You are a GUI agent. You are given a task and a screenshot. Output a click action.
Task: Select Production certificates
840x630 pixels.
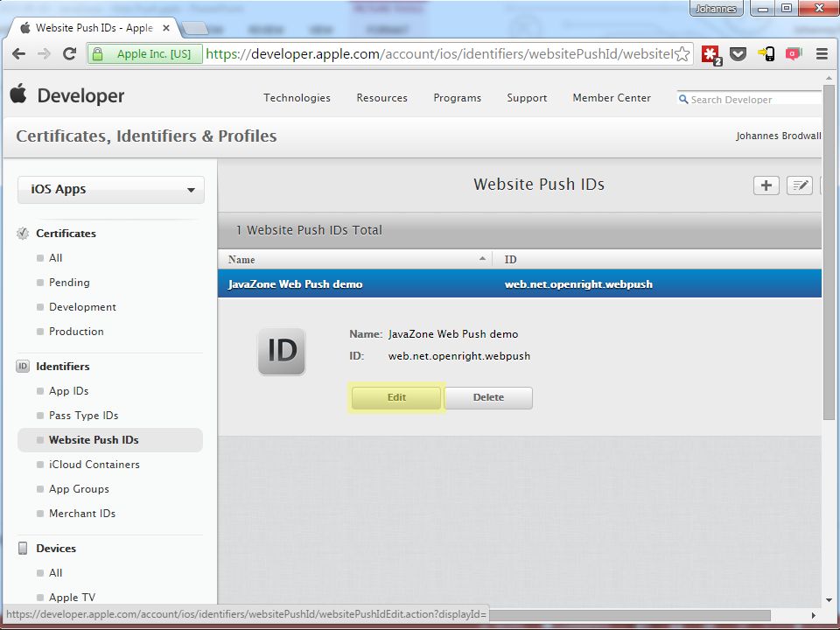76,332
